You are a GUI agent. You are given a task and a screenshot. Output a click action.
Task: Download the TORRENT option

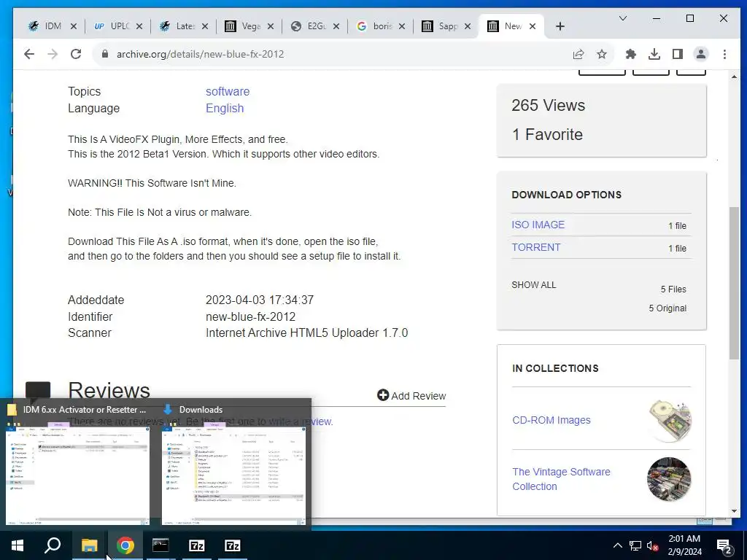point(536,247)
